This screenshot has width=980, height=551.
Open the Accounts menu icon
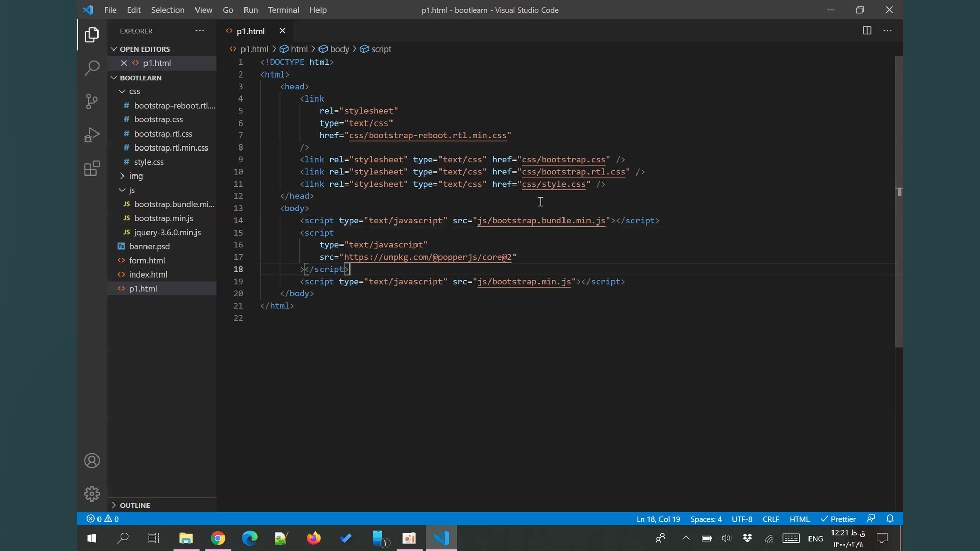[92, 461]
